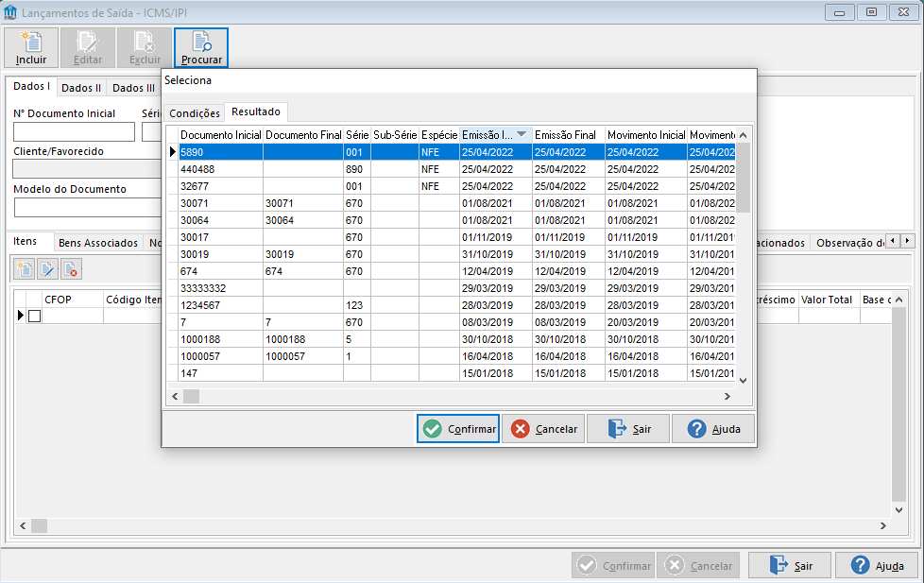Click the Documento Final column header
This screenshot has height=583, width=924.
click(303, 135)
